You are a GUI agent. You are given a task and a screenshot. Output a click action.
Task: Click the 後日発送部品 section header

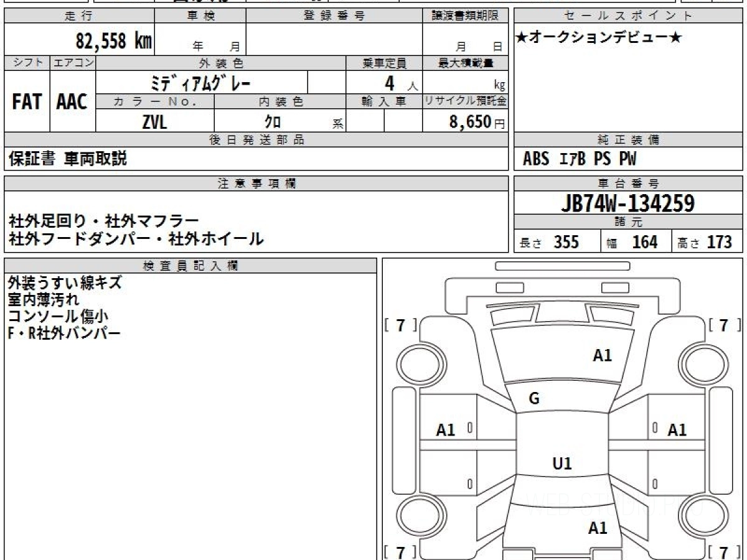(x=256, y=140)
